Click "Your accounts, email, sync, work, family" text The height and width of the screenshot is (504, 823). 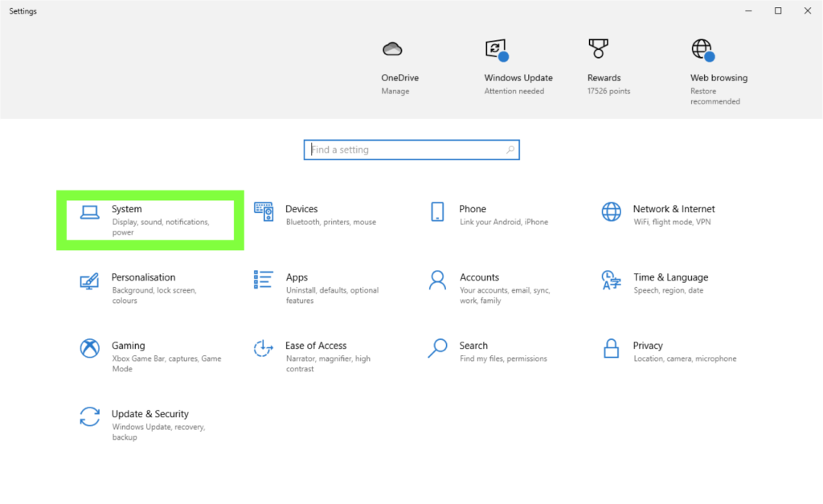click(505, 296)
